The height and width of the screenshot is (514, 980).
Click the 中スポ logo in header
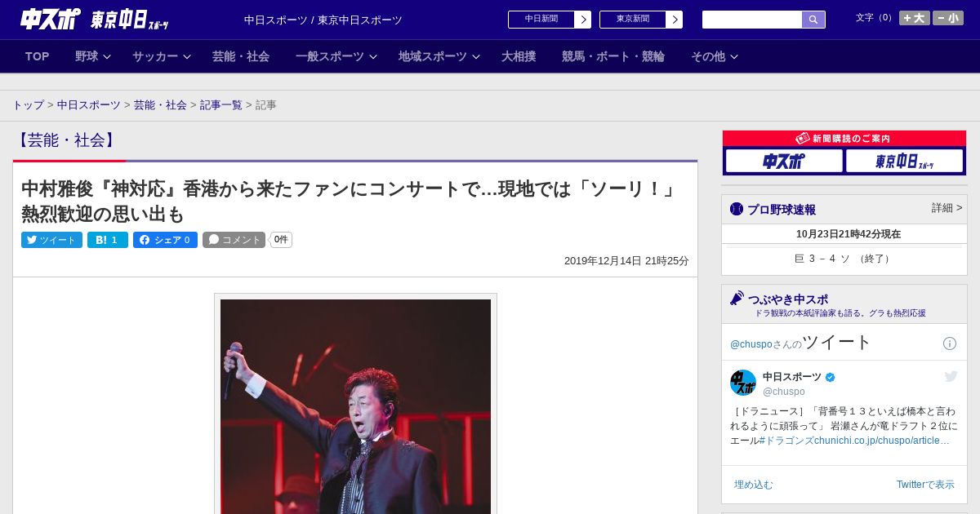click(50, 19)
